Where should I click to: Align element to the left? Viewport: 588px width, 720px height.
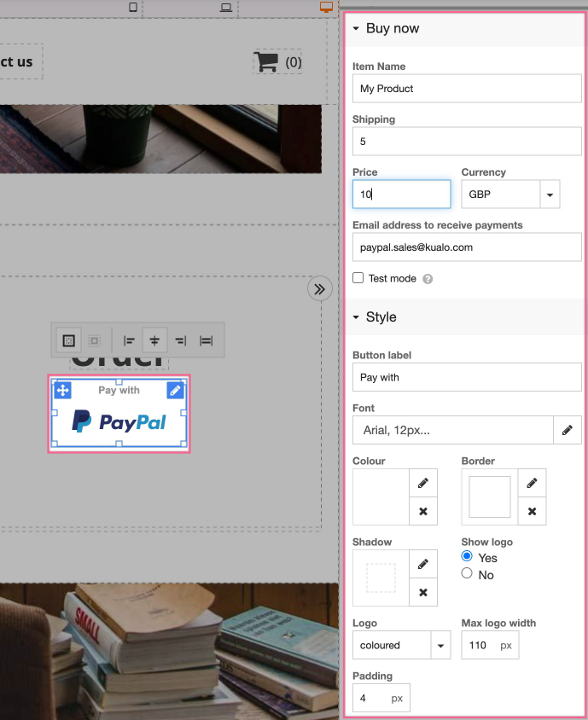click(x=129, y=340)
